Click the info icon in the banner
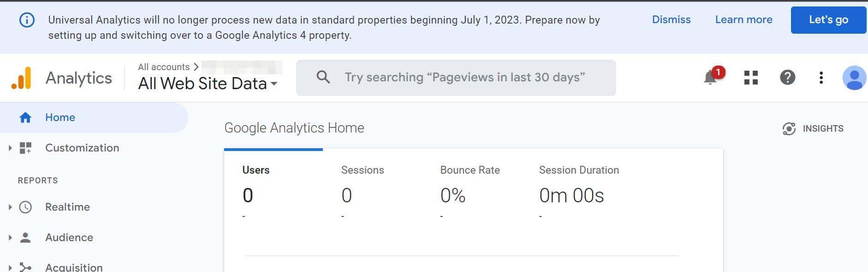The width and height of the screenshot is (868, 272). tap(27, 20)
